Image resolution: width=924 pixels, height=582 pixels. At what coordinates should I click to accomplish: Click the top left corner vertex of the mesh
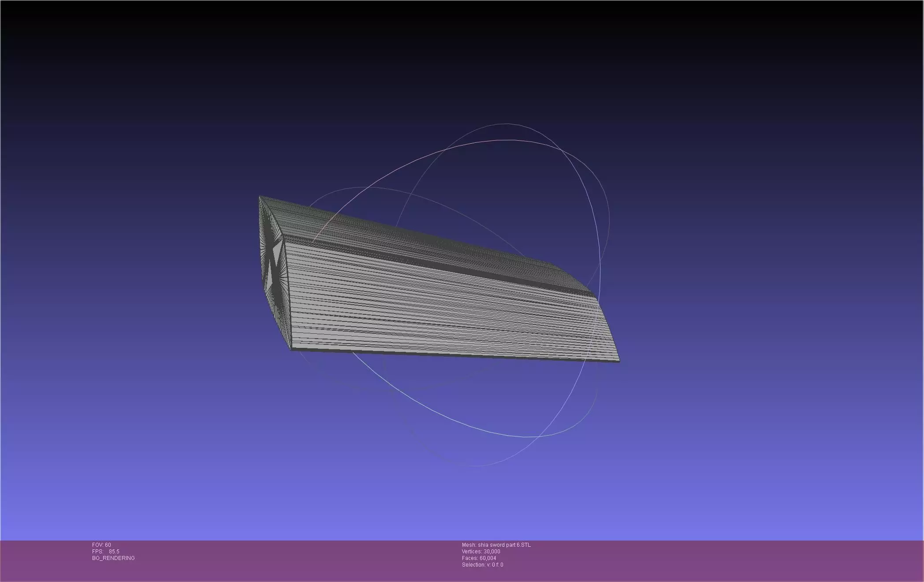(260, 197)
